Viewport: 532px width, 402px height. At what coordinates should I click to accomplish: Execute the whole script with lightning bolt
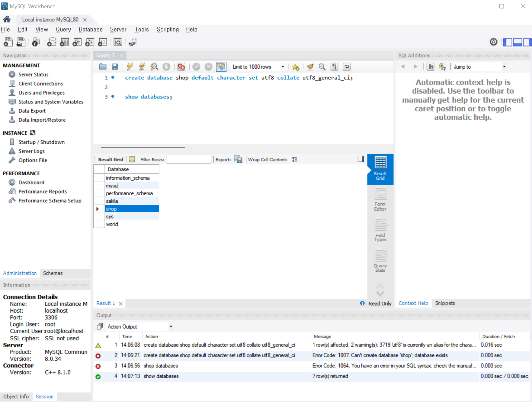[x=130, y=67]
